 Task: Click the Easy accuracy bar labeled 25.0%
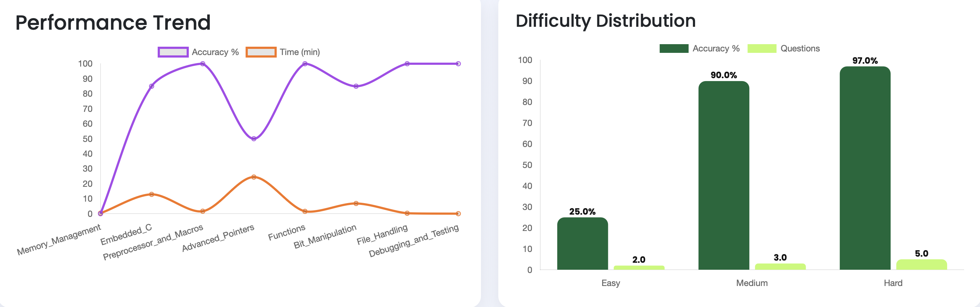pyautogui.click(x=583, y=243)
